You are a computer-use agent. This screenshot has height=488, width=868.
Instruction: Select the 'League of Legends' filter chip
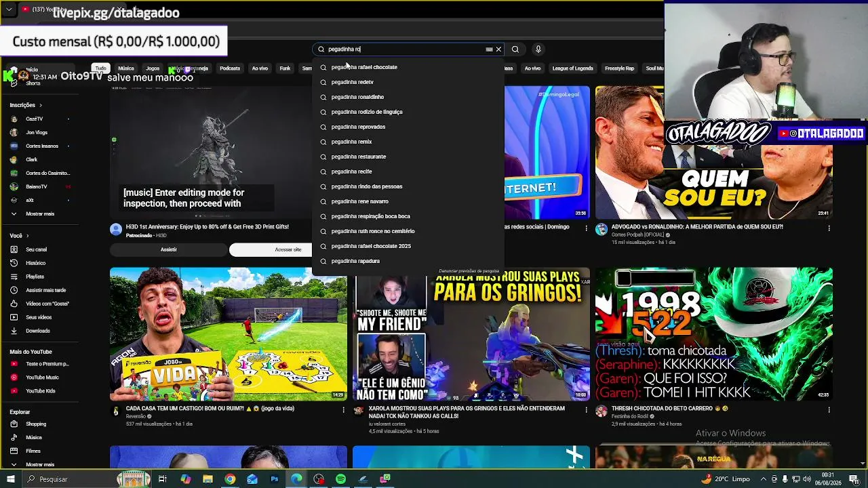click(x=572, y=68)
